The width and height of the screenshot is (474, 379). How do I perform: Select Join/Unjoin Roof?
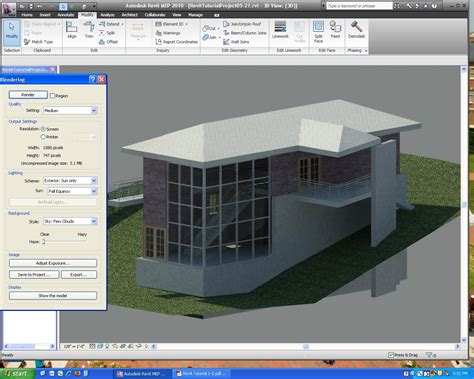pos(242,24)
